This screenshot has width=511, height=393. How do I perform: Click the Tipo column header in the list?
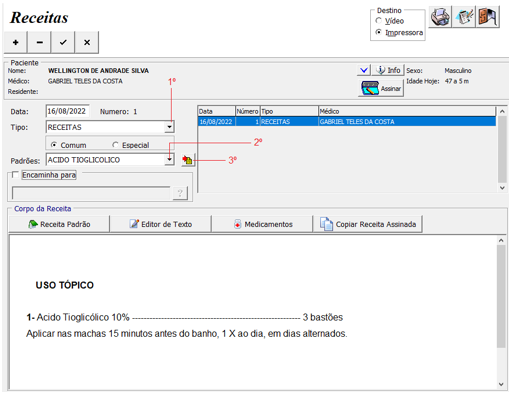coord(289,111)
